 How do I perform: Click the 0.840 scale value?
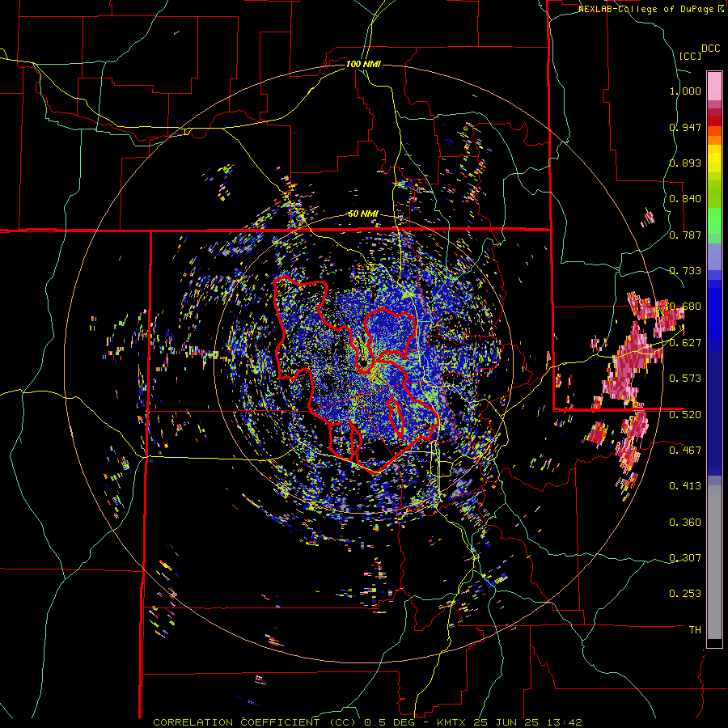click(685, 199)
